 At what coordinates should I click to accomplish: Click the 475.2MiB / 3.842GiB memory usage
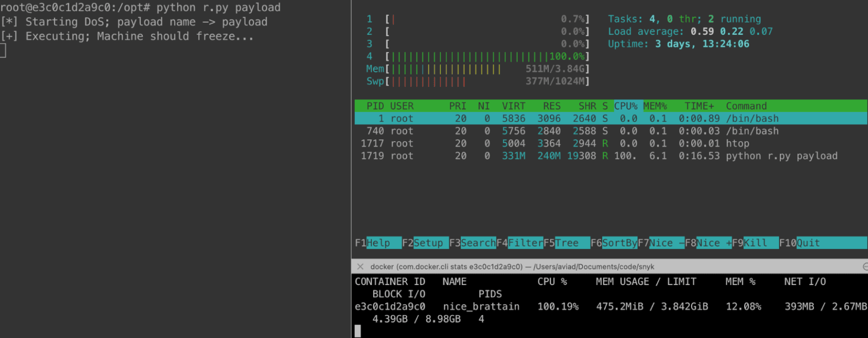pos(652,306)
